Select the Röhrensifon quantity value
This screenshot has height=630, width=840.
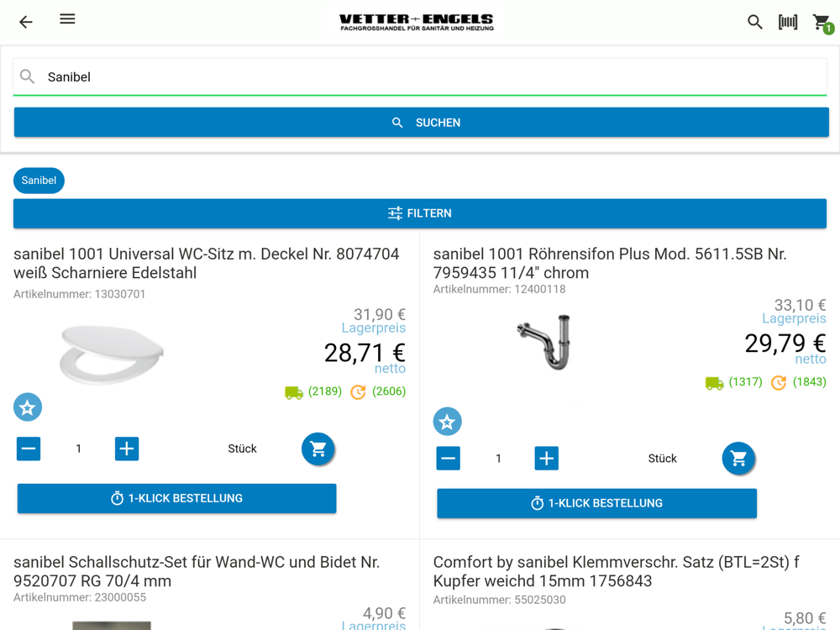click(x=498, y=458)
